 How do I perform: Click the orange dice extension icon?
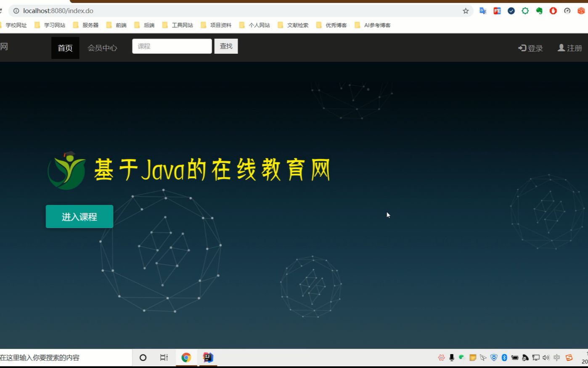[x=581, y=11]
